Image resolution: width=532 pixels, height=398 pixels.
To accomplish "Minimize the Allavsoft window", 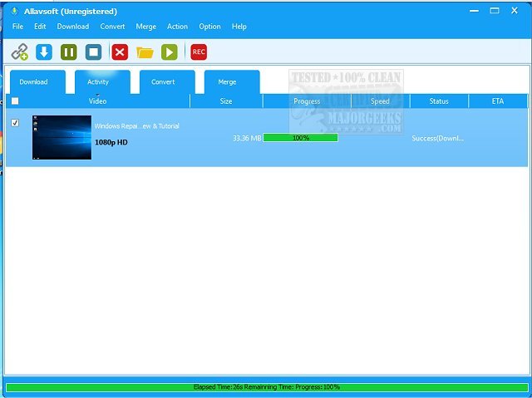I will 474,11.
